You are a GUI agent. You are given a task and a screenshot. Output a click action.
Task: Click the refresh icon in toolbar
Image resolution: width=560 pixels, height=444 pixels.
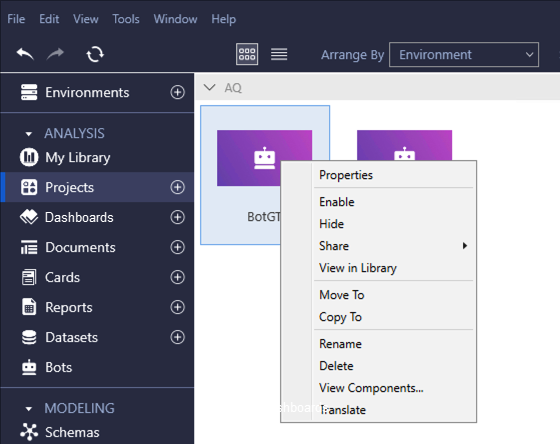click(x=95, y=54)
